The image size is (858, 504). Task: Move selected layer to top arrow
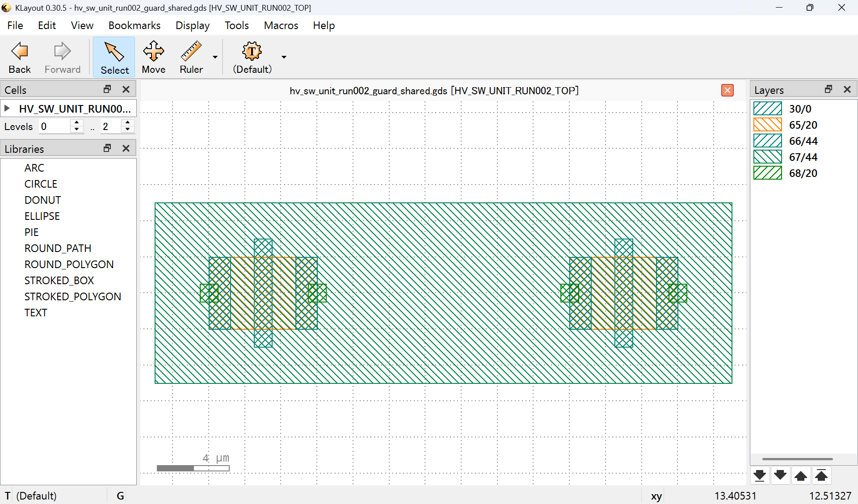pyautogui.click(x=821, y=475)
